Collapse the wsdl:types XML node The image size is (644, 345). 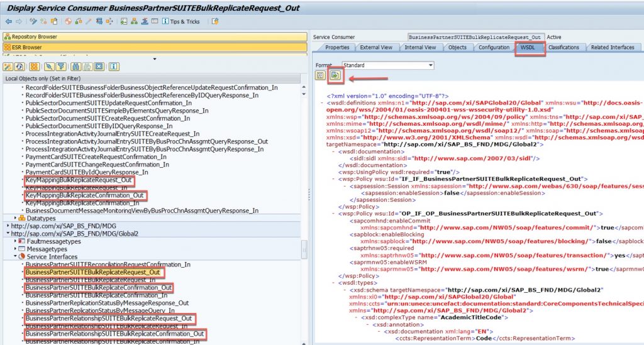point(333,283)
